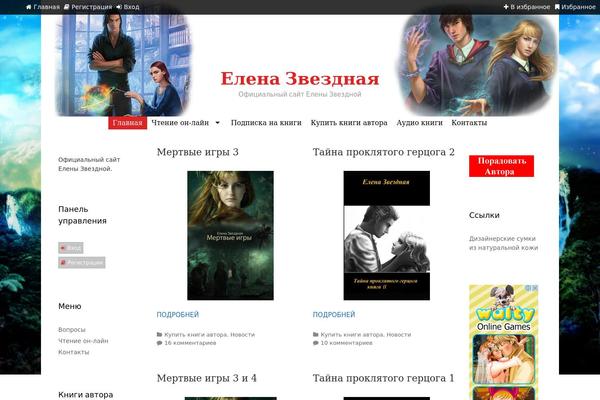Click the right header illustration of two mages
The height and width of the screenshot is (400, 600).
click(476, 65)
